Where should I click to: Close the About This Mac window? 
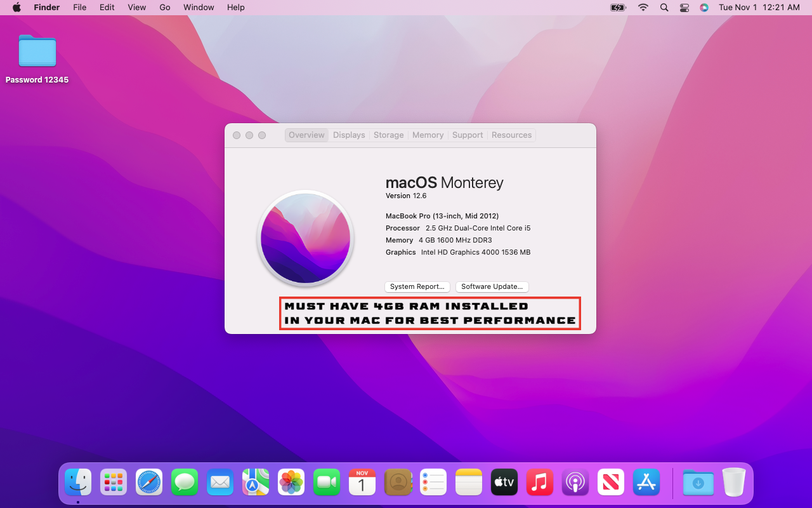click(x=237, y=135)
